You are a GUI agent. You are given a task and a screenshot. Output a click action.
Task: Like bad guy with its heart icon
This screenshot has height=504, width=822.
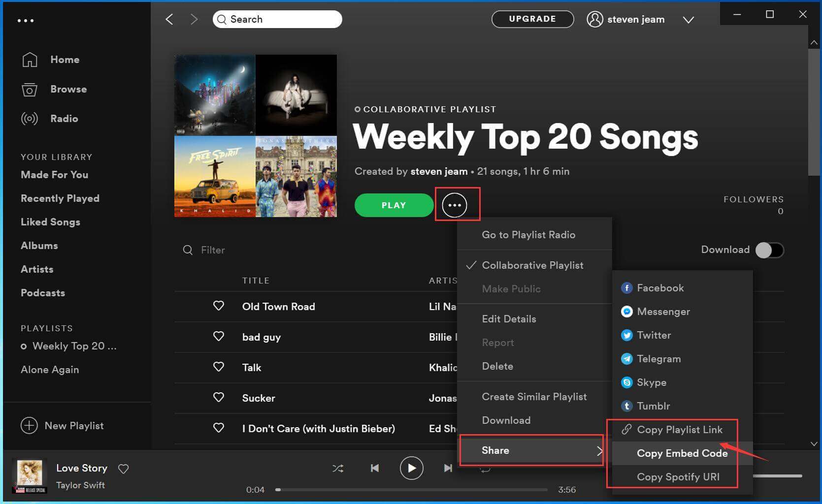[x=219, y=337]
